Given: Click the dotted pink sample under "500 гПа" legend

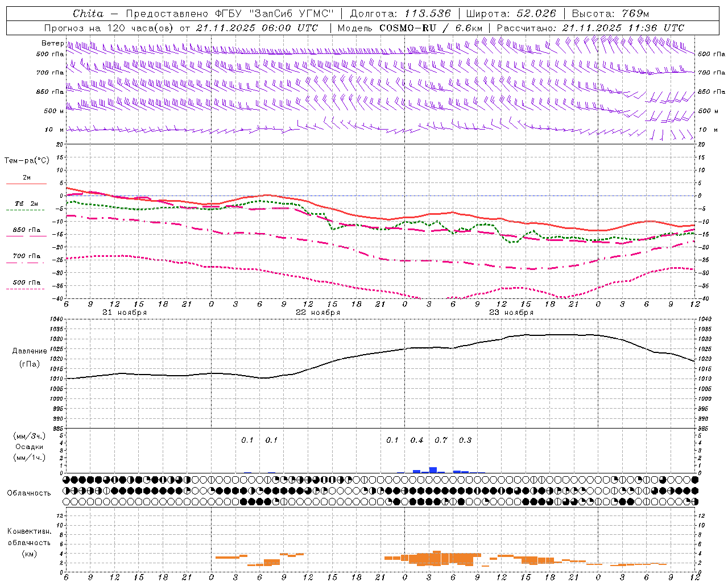Looking at the screenshot, I should coord(25,289).
